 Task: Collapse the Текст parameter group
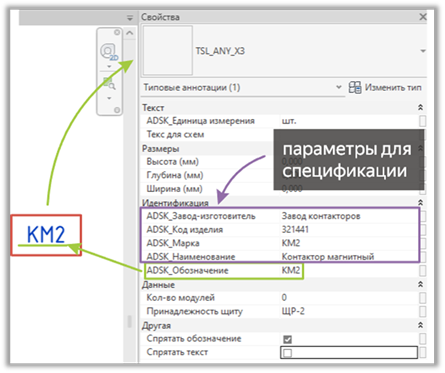coord(420,107)
